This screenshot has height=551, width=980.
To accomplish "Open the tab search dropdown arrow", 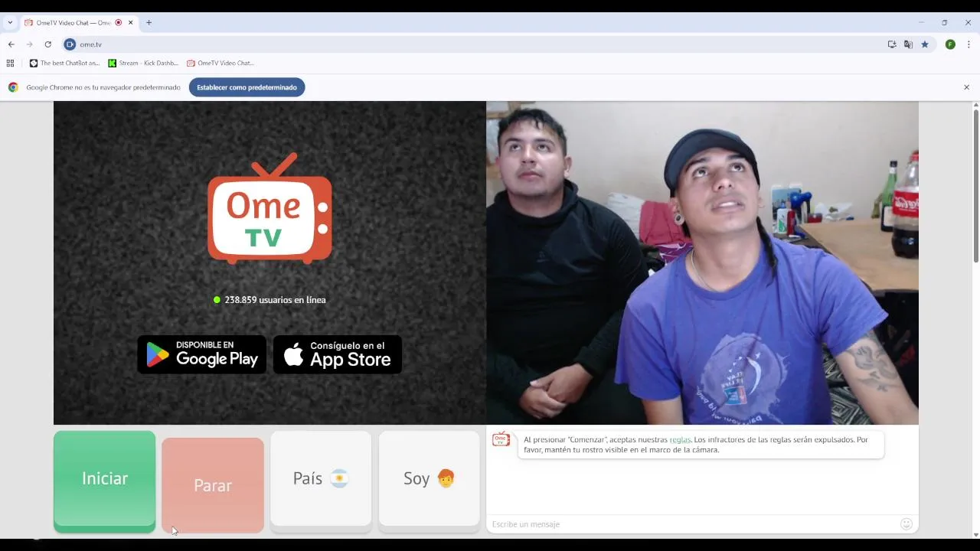I will tap(10, 23).
